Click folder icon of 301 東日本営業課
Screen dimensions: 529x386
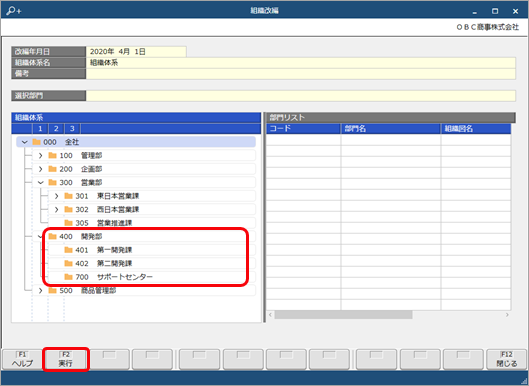(x=68, y=196)
